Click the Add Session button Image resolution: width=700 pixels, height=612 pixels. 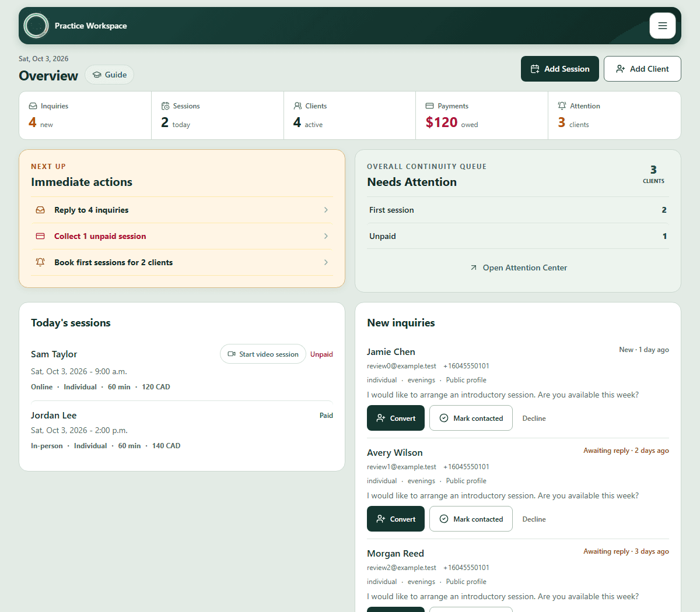(559, 69)
